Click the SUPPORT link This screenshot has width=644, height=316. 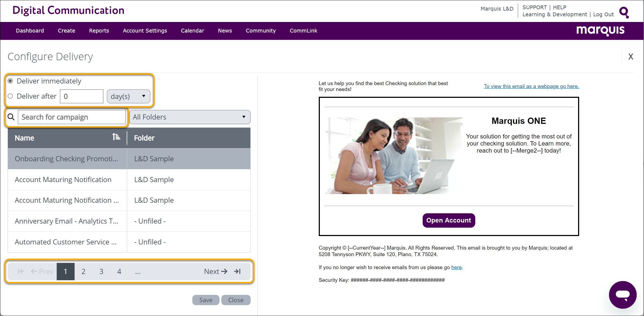pos(534,7)
